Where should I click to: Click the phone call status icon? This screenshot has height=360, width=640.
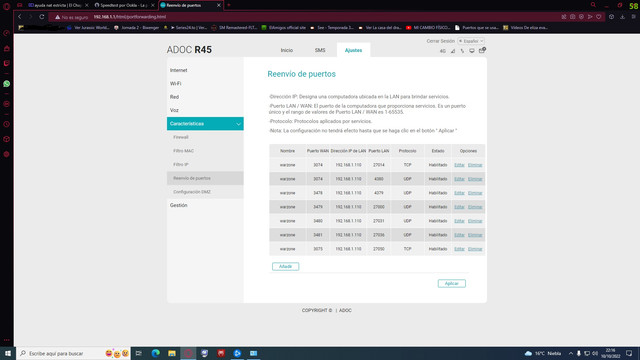pos(462,51)
